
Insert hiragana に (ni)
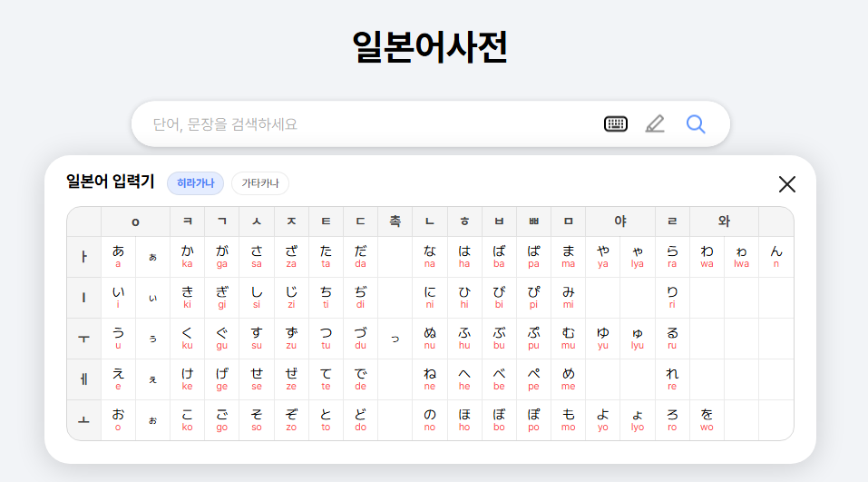pos(430,298)
